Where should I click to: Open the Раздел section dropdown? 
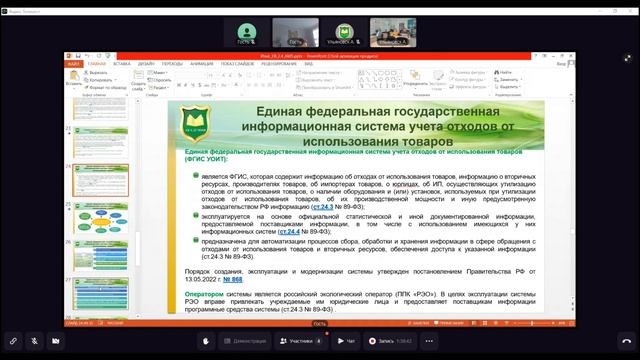point(158,87)
